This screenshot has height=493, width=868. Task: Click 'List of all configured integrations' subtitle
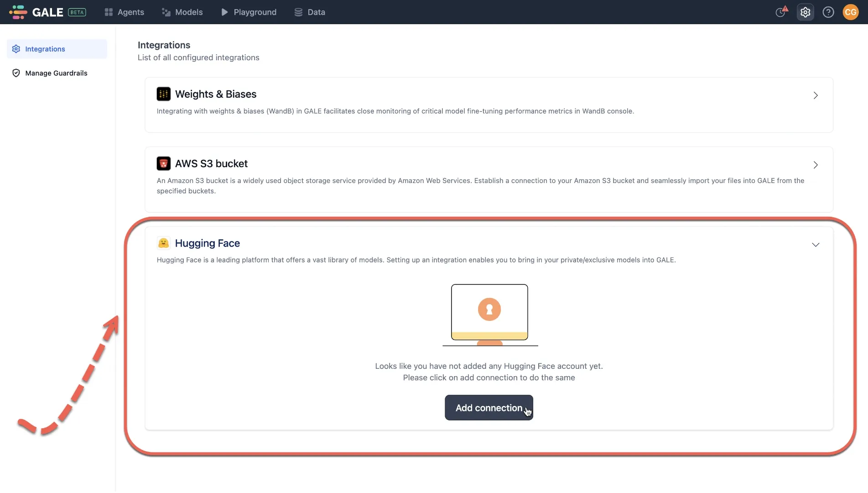pos(198,58)
